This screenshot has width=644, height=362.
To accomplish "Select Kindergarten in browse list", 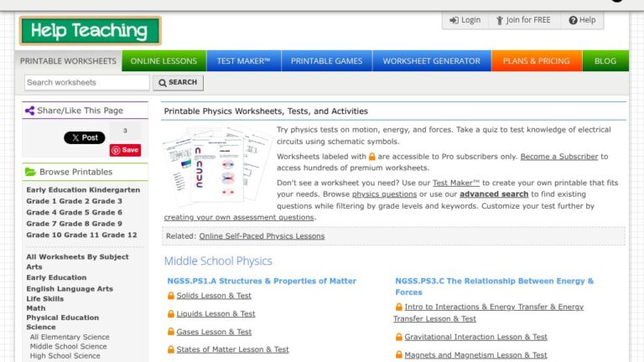I will pyautogui.click(x=115, y=189).
